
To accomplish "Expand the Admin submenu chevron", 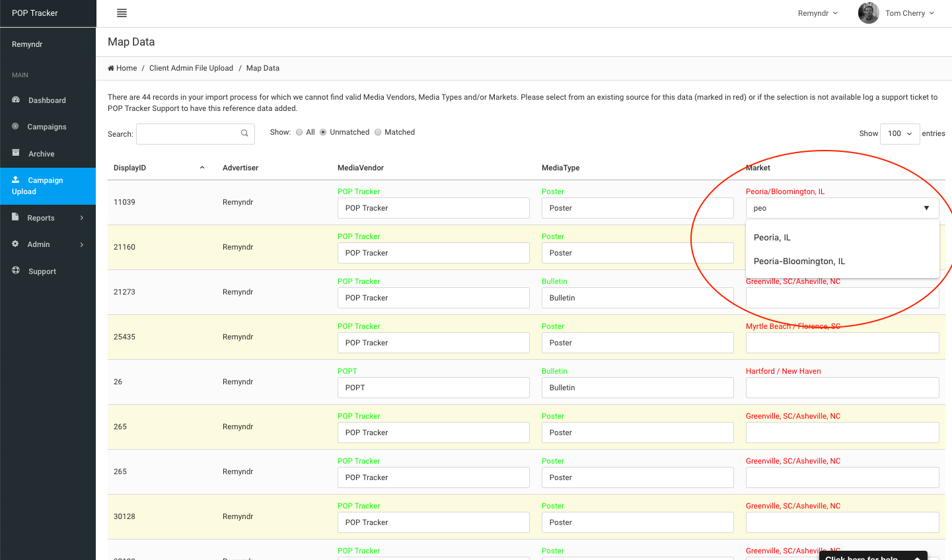I will (x=82, y=244).
